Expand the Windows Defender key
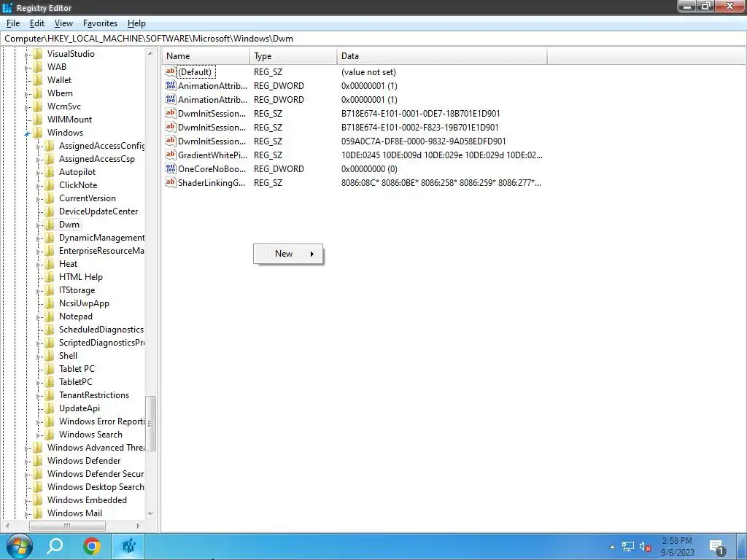Viewport: 747px width, 560px height. tap(28, 461)
